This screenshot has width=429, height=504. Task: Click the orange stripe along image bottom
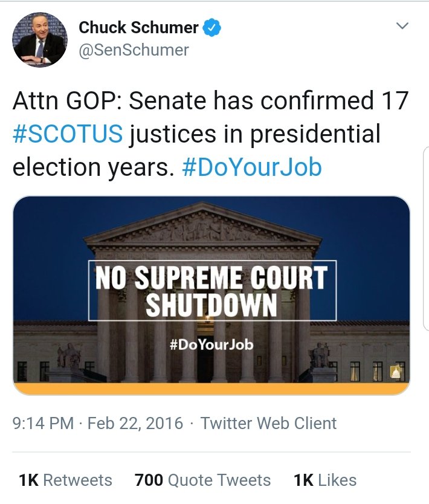click(x=211, y=388)
